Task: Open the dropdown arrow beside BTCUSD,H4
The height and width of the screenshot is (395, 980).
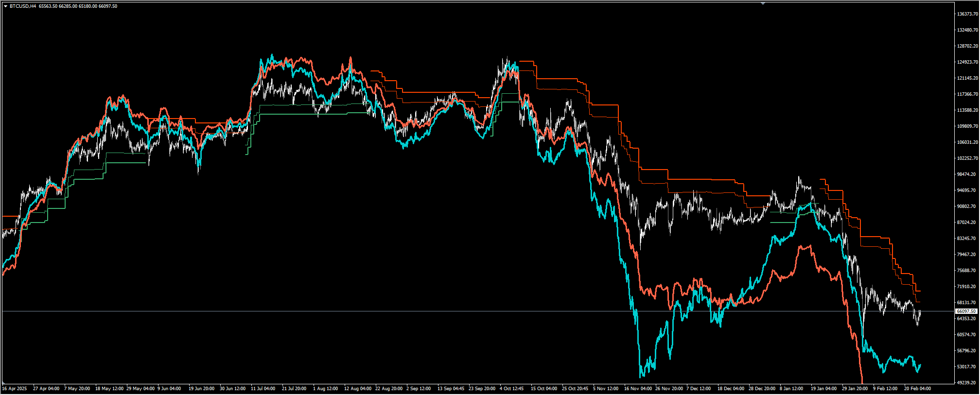Action: point(5,6)
